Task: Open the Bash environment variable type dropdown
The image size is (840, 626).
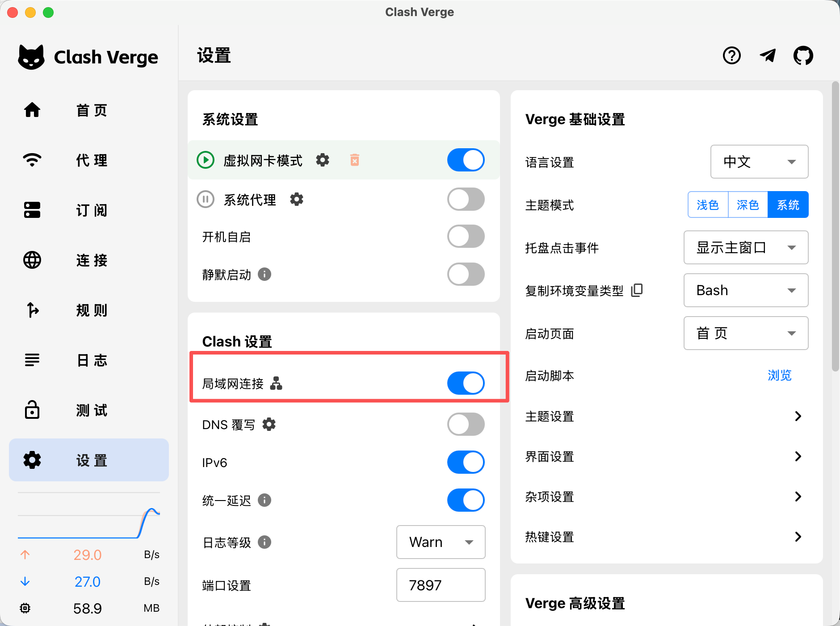Action: click(x=746, y=290)
